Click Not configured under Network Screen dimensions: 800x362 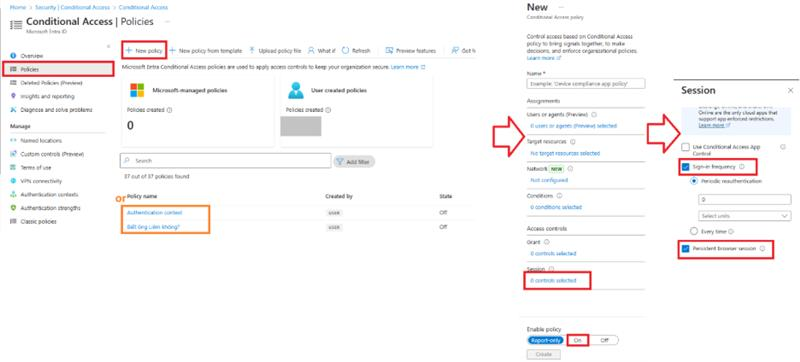tap(549, 180)
